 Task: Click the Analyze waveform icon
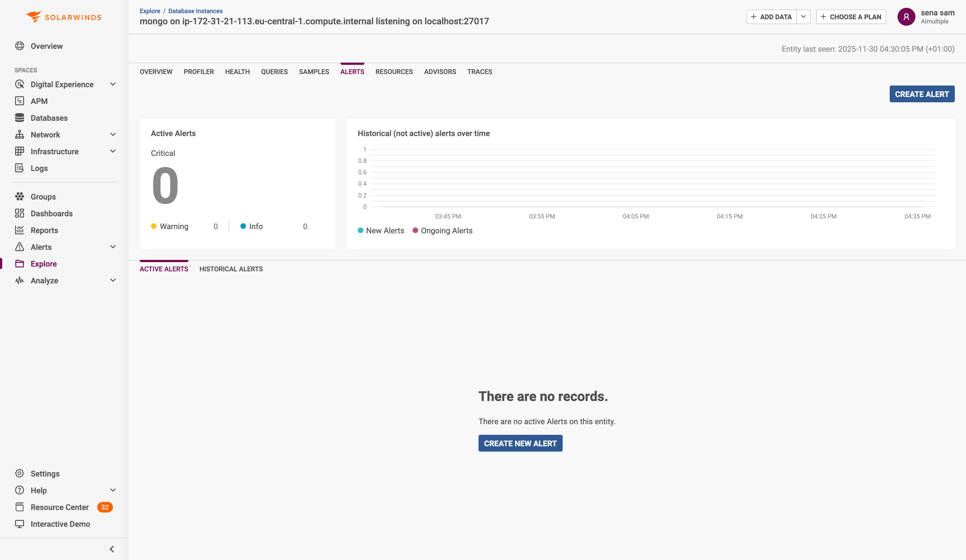tap(20, 280)
